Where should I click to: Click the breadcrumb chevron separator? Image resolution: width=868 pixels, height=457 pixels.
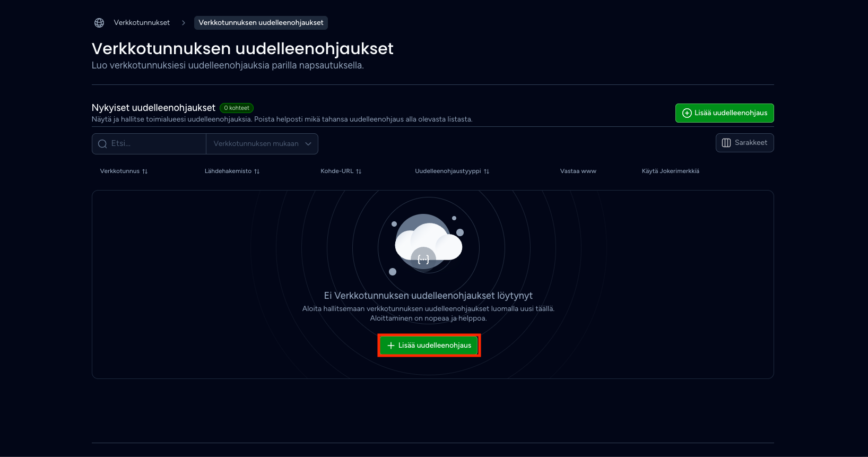[184, 23]
